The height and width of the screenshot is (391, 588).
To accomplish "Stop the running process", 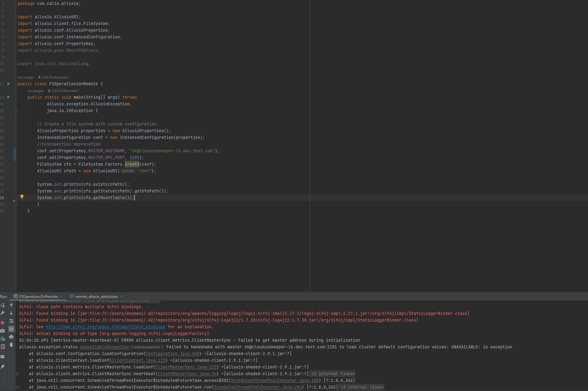I will point(3,322).
